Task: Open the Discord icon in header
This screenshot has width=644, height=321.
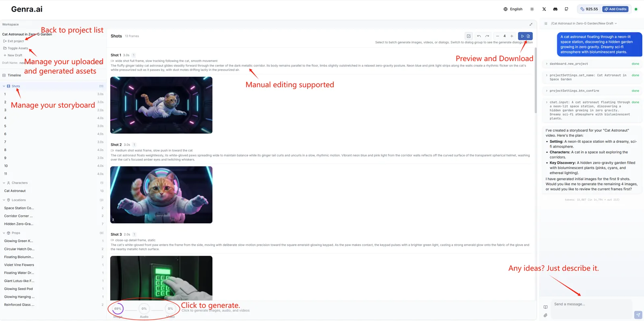Action: point(555,9)
